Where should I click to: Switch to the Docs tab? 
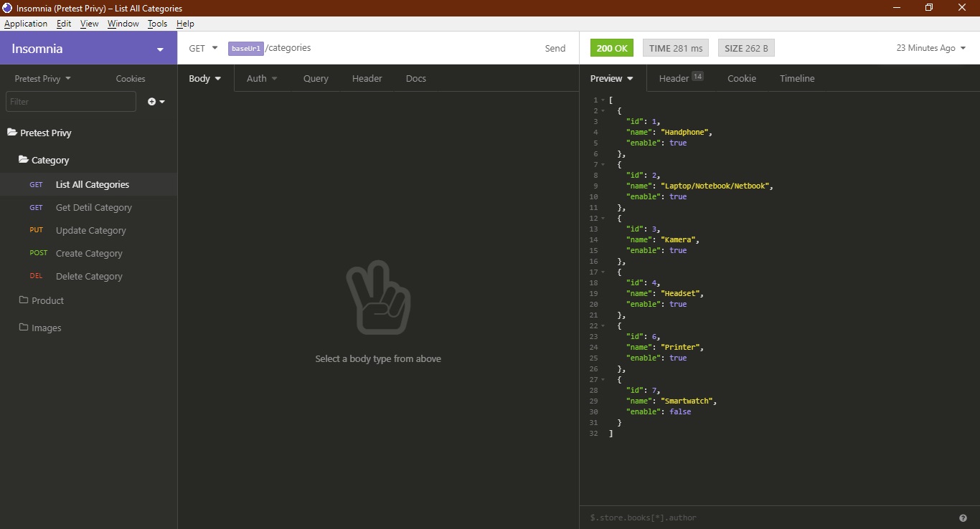(x=416, y=79)
